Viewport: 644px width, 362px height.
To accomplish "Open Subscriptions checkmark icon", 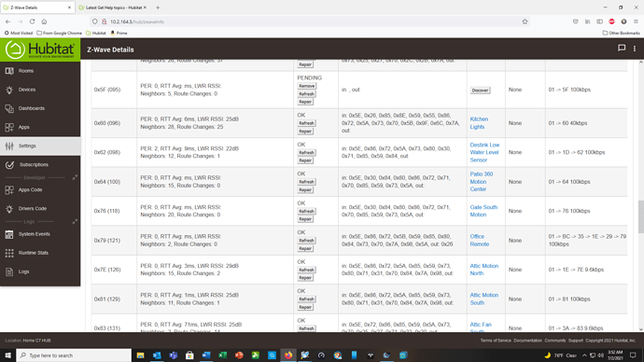I will point(9,165).
